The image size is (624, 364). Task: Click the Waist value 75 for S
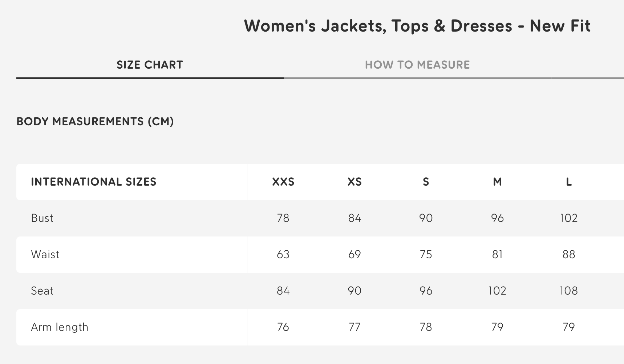coord(426,254)
